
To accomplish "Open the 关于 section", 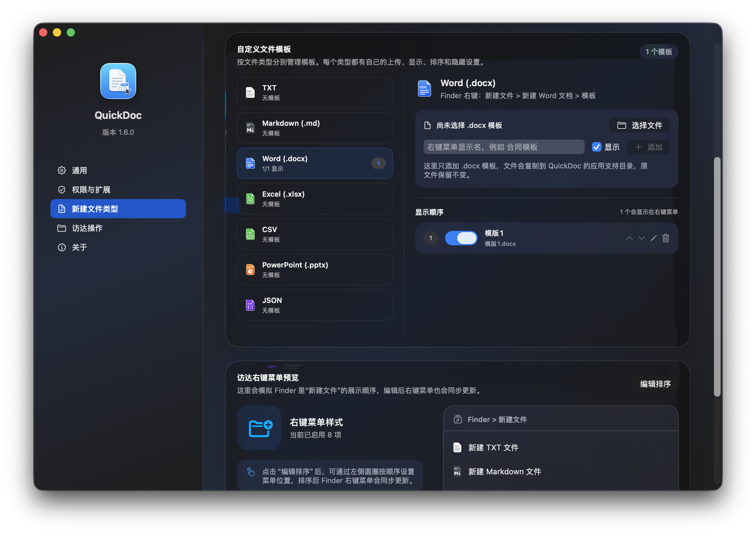I will coord(118,247).
